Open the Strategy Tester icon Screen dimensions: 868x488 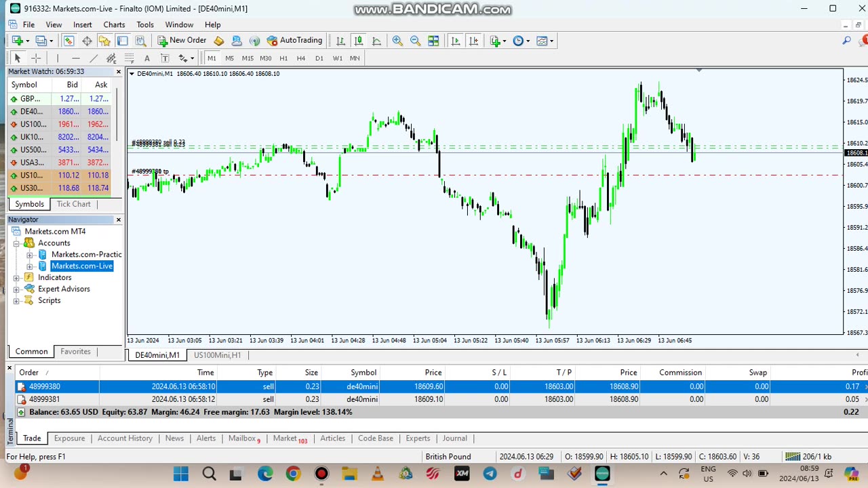[x=140, y=41]
